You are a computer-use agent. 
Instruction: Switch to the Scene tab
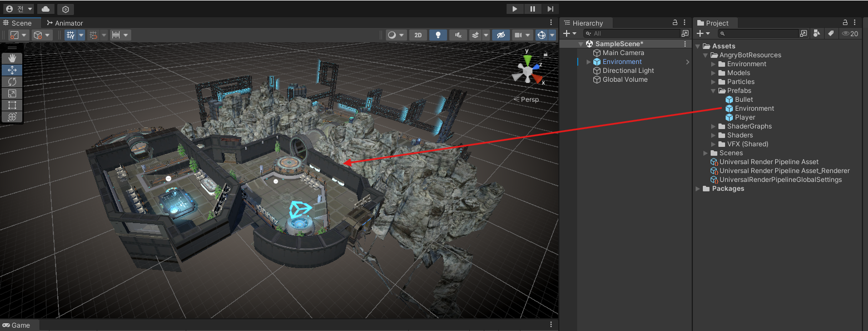point(21,23)
